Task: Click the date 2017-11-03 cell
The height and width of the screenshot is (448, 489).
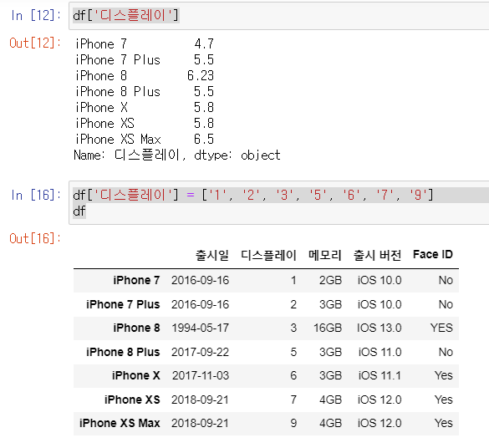Action: coord(201,375)
